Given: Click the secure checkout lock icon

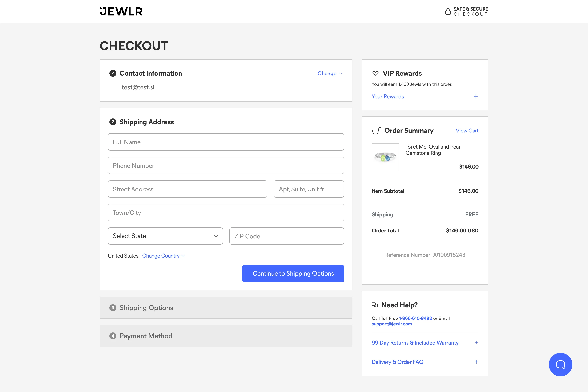Looking at the screenshot, I should [x=448, y=12].
